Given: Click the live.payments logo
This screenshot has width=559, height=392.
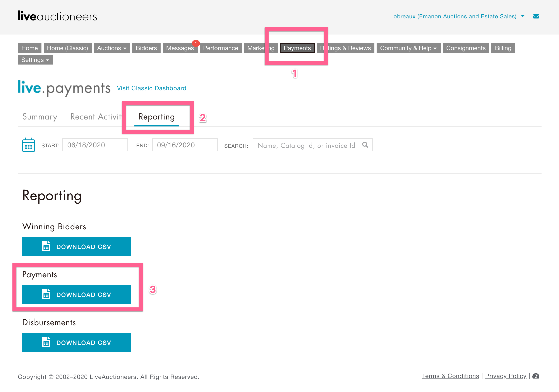Looking at the screenshot, I should [64, 88].
